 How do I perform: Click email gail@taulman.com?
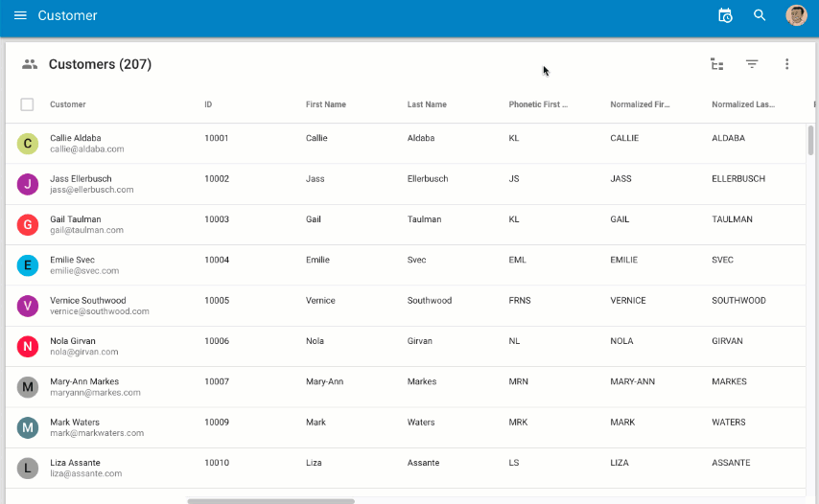pos(86,230)
